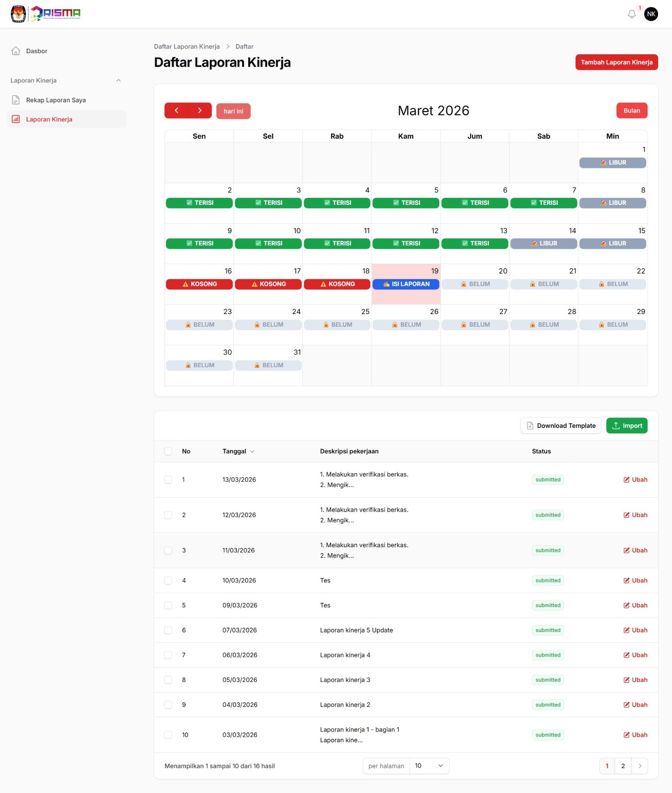Click the NK user avatar
The height and width of the screenshot is (793, 672).
point(651,14)
